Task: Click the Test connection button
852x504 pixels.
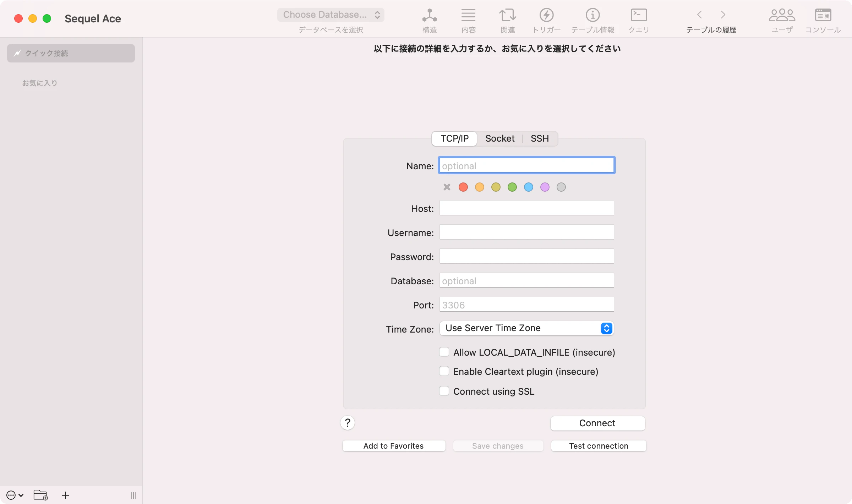Action: (x=599, y=446)
